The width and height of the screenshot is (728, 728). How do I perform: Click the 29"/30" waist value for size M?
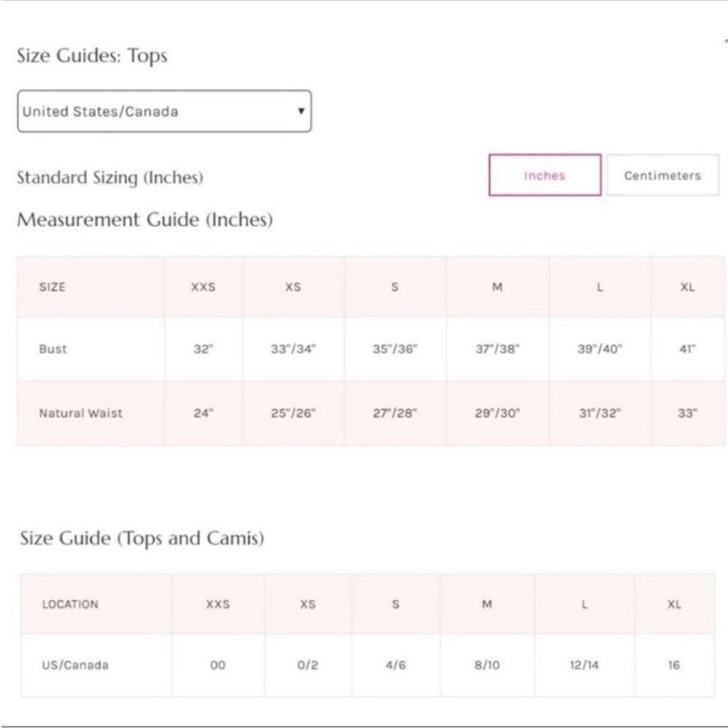pyautogui.click(x=497, y=413)
